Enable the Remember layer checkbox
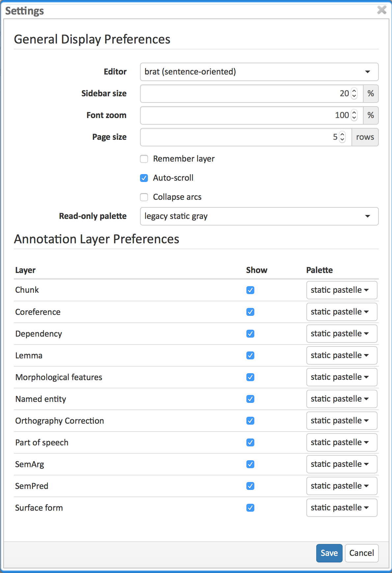This screenshot has height=573, width=392. (144, 159)
